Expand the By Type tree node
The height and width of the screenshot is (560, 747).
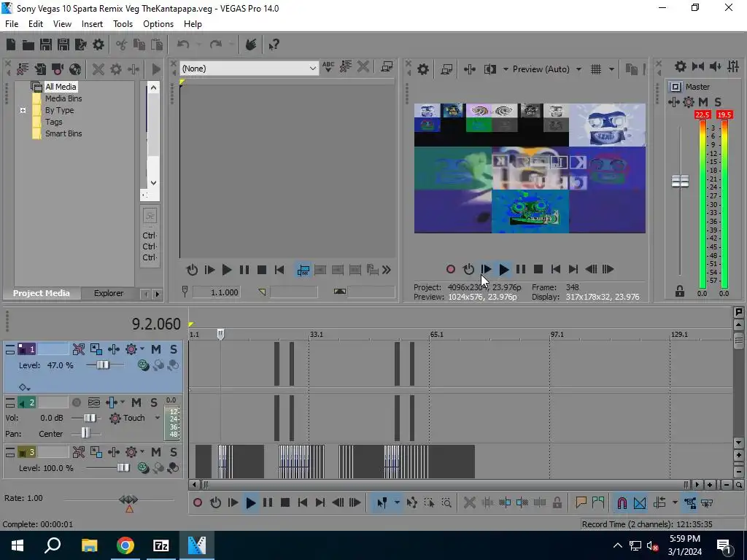(x=23, y=111)
